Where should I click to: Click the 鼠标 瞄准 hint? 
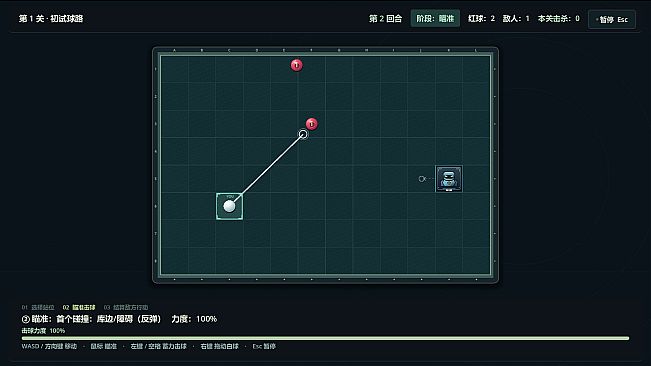click(x=103, y=346)
